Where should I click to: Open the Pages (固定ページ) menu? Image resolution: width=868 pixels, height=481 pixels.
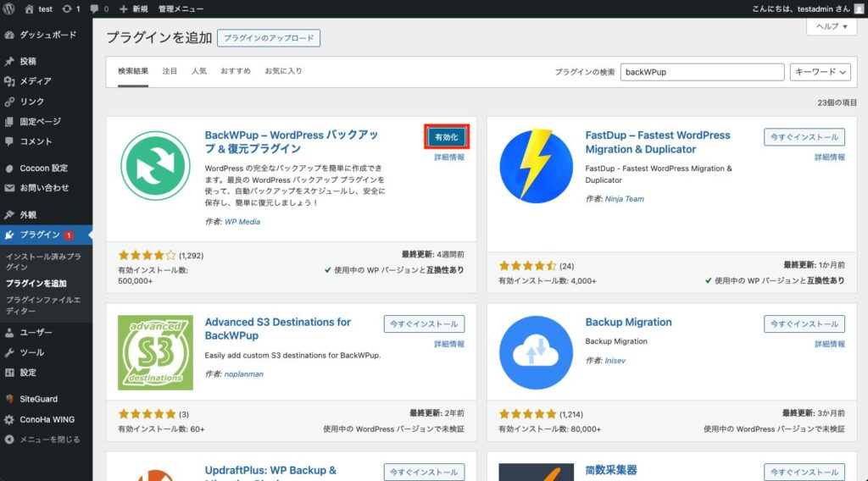coord(47,122)
